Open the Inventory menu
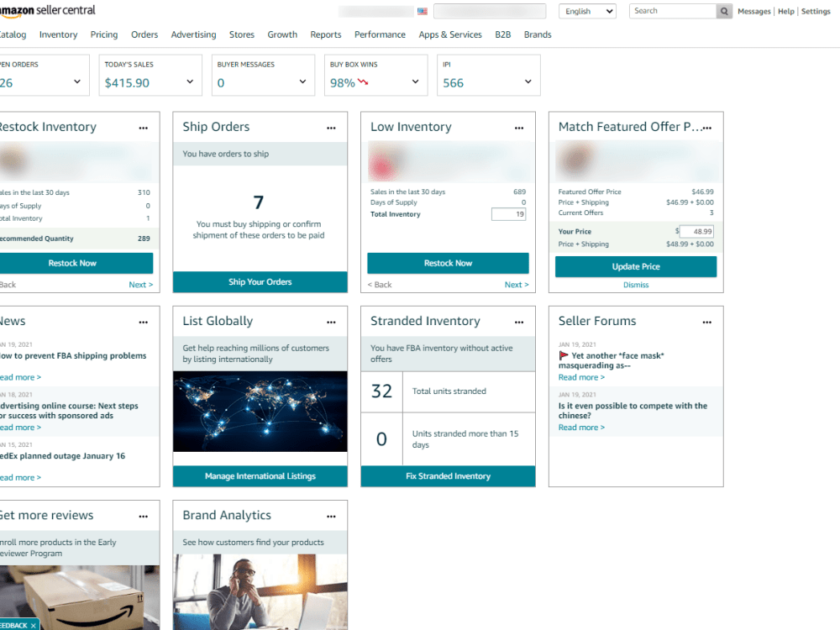This screenshot has height=630, width=840. [59, 34]
